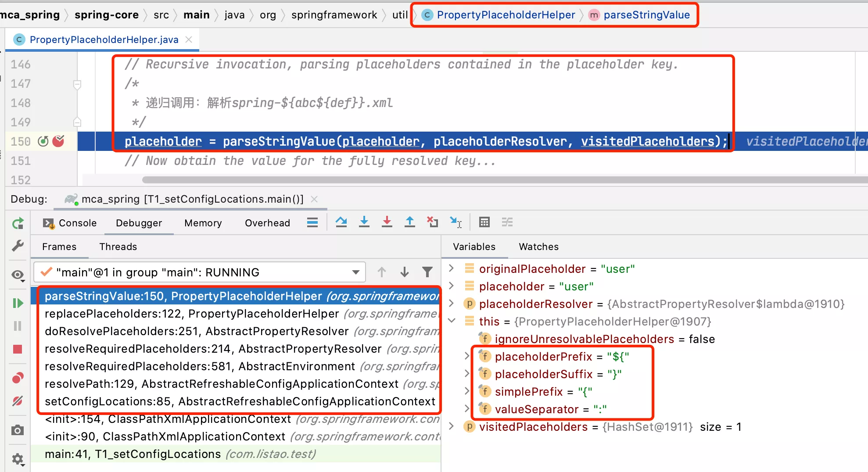This screenshot has height=472, width=868.
Task: Click previous frame up arrow
Action: (382, 272)
